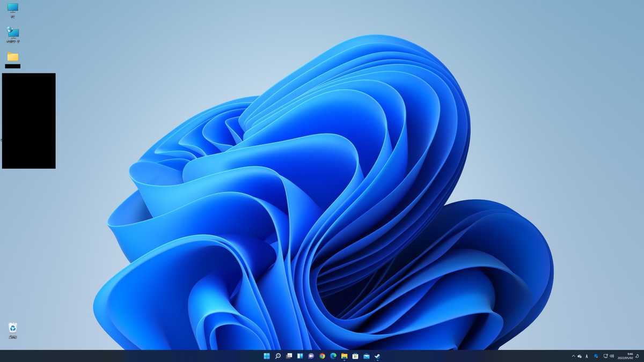Switch IME input mode indicator A
644x362 pixels.
[x=587, y=356]
